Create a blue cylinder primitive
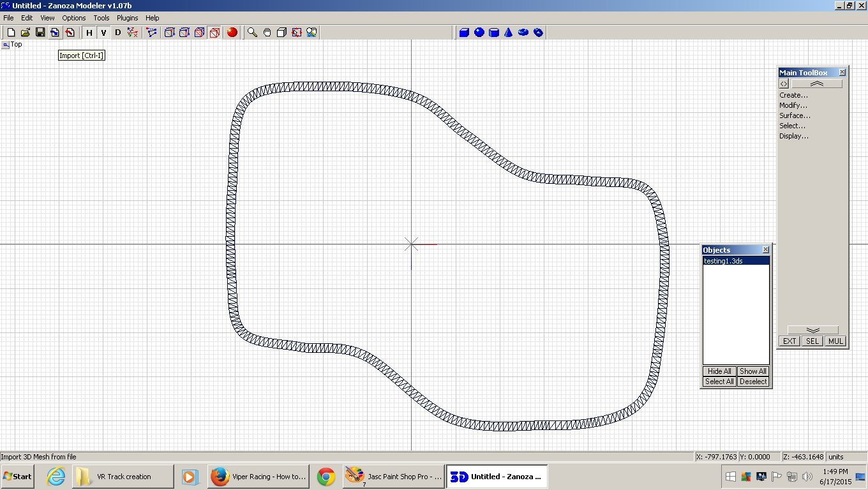The height and width of the screenshot is (490, 868). tap(494, 33)
